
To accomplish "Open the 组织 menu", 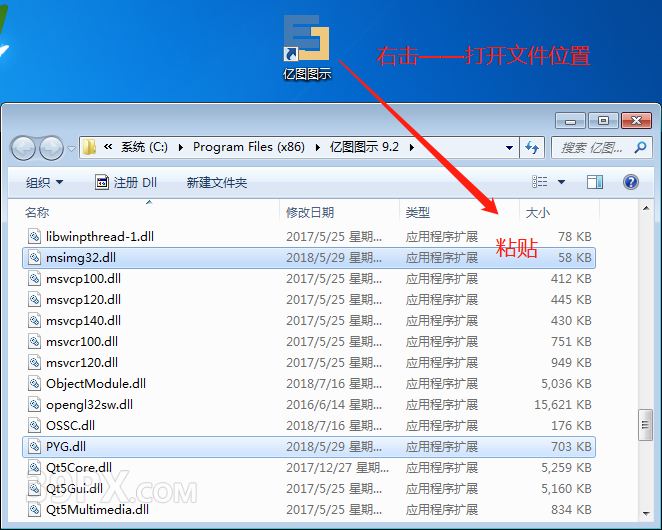I will pos(44,182).
